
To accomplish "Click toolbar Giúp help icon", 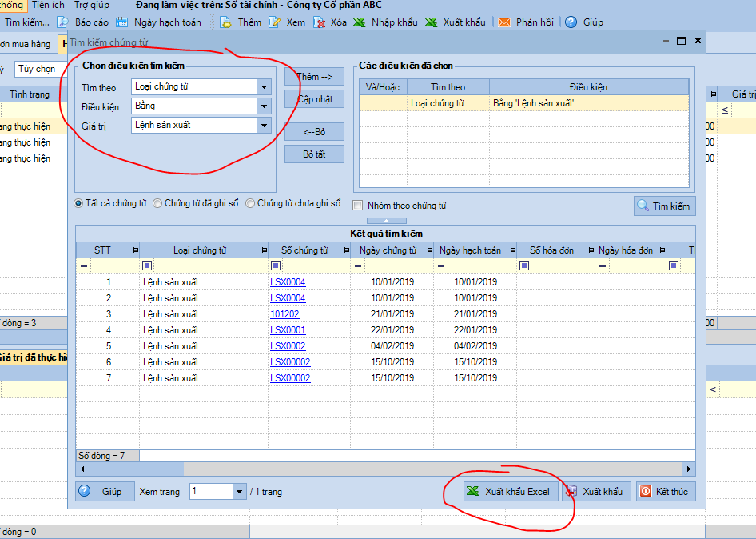I will point(571,22).
